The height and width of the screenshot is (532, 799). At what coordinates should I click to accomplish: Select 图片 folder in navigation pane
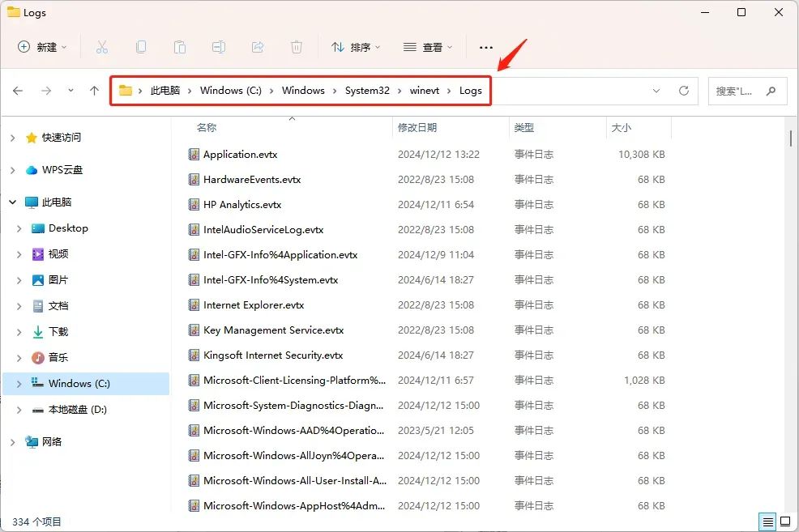coord(58,280)
